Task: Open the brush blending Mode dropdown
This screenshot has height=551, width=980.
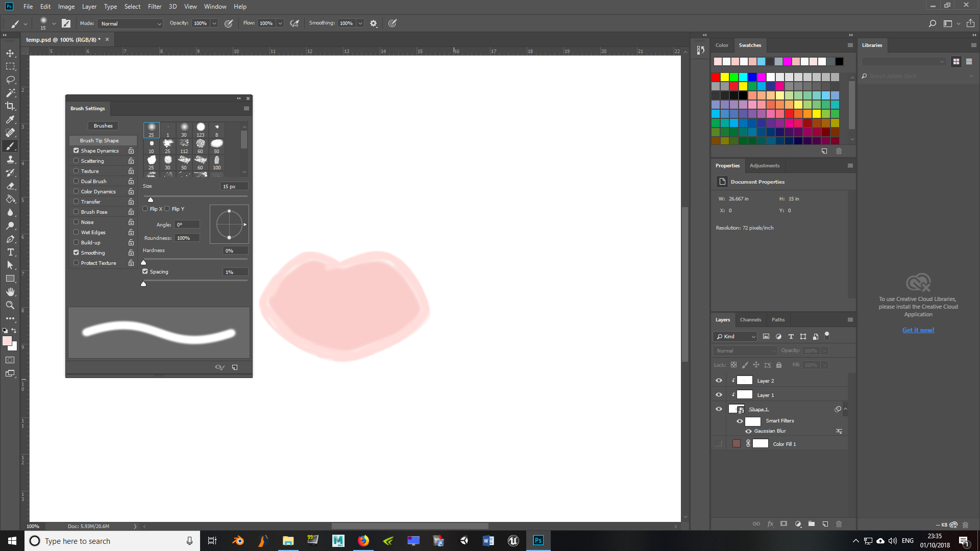Action: click(130, 23)
